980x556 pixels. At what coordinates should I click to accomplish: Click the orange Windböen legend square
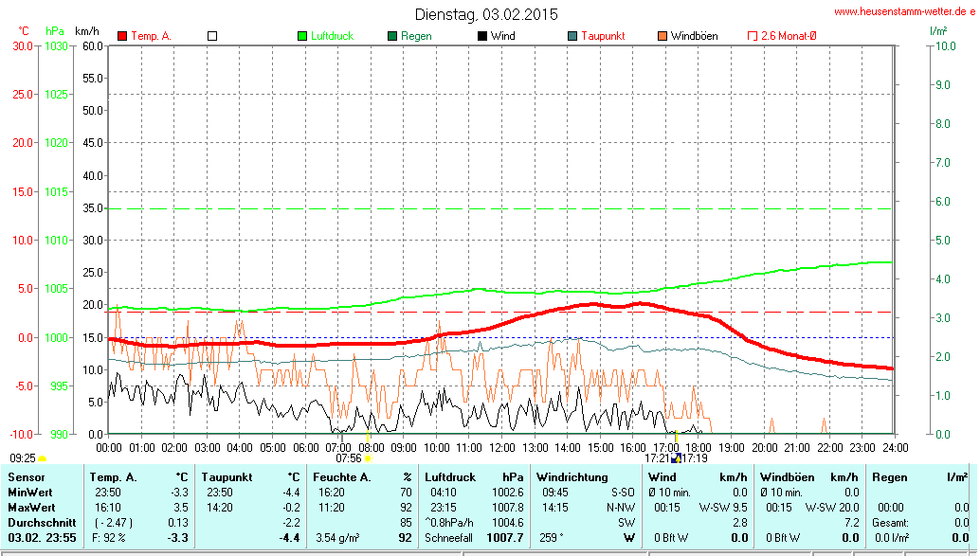tap(662, 36)
